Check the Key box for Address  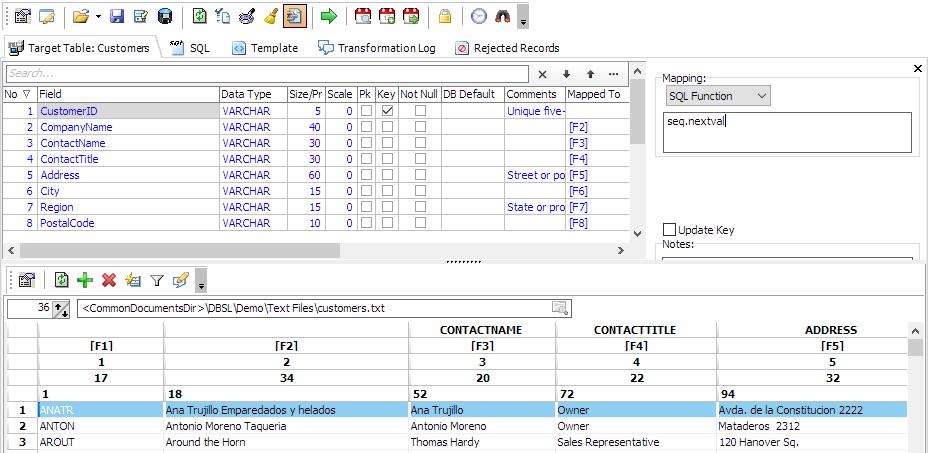tap(387, 175)
